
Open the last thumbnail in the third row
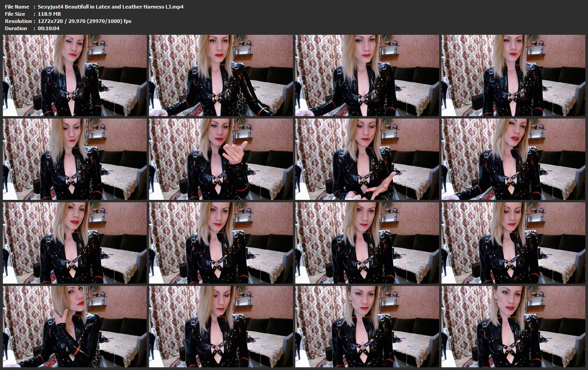click(x=514, y=243)
